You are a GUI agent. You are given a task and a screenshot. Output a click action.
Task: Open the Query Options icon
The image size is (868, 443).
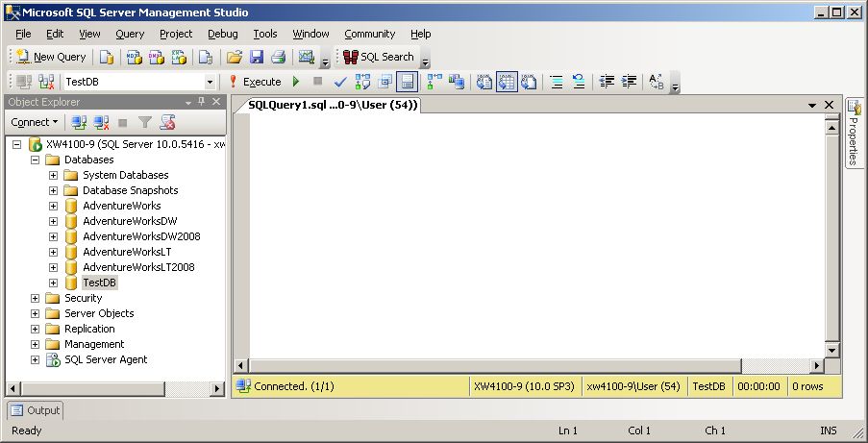point(384,82)
